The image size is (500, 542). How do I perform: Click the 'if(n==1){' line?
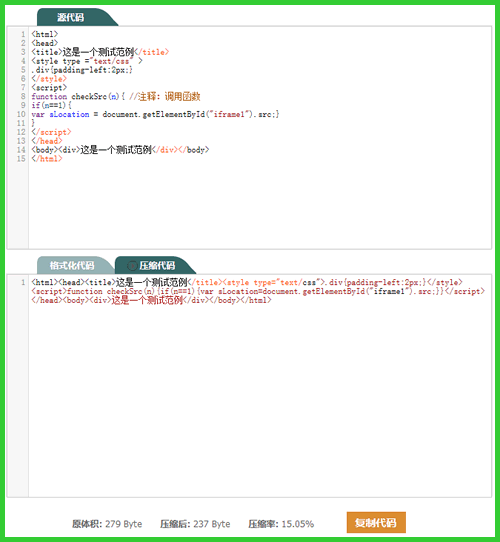pos(51,105)
